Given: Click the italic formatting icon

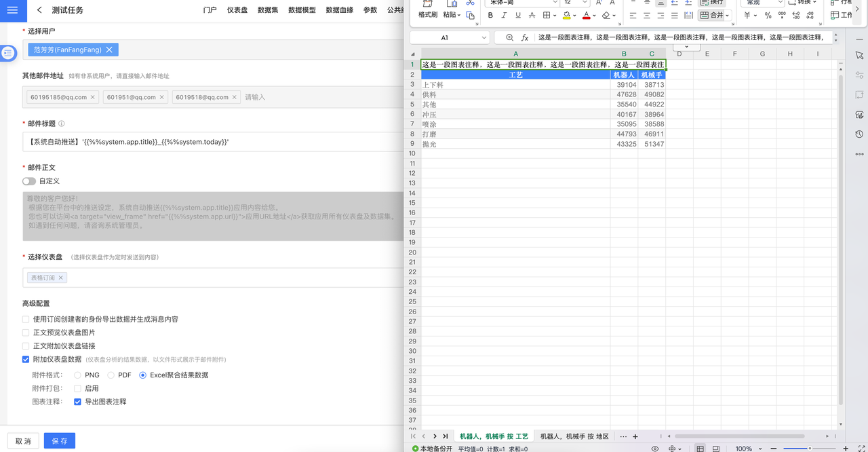Looking at the screenshot, I should click(x=505, y=15).
